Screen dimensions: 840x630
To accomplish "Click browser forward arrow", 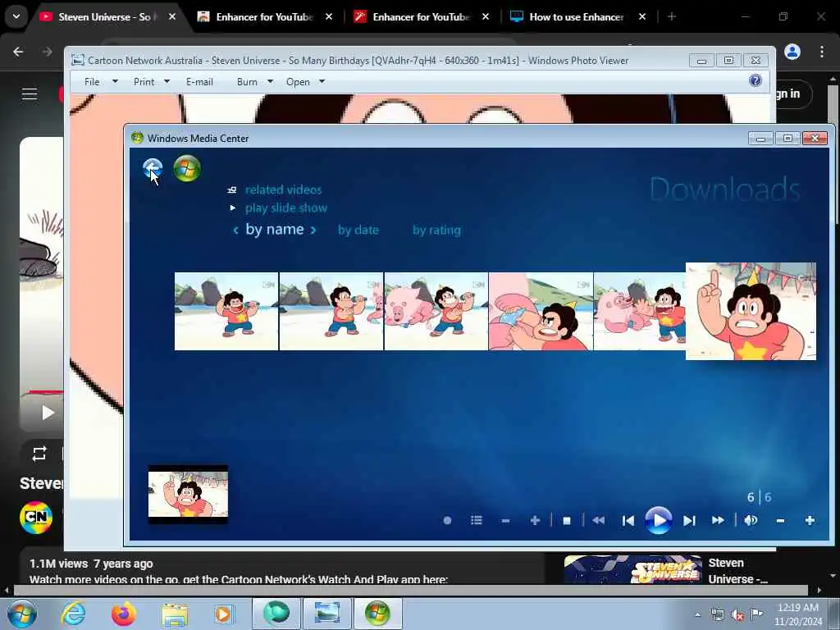I will coord(47,52).
